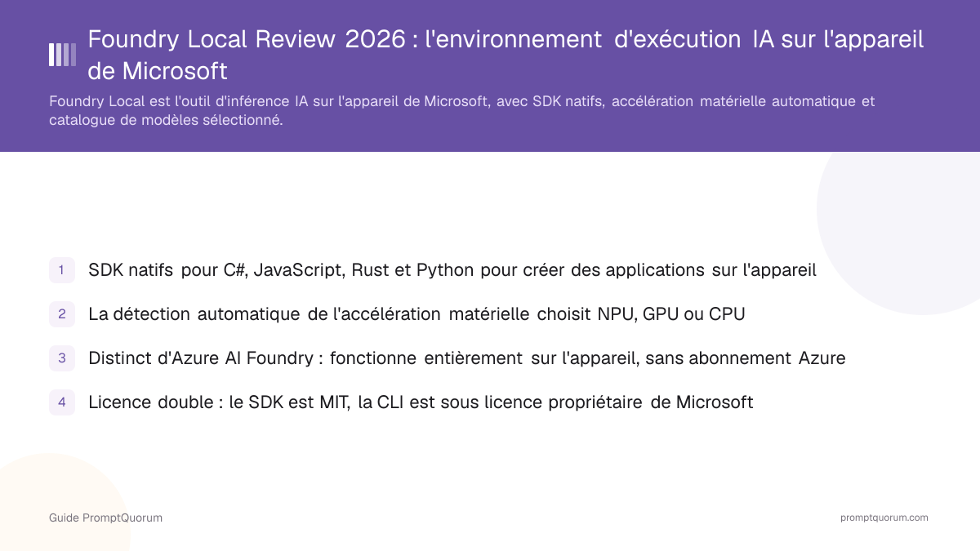Click the number 4 badge
This screenshot has height=551, width=980.
point(62,402)
